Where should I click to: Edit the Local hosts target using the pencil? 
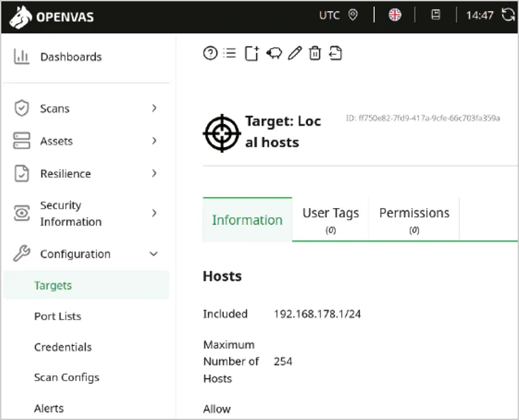[295, 53]
